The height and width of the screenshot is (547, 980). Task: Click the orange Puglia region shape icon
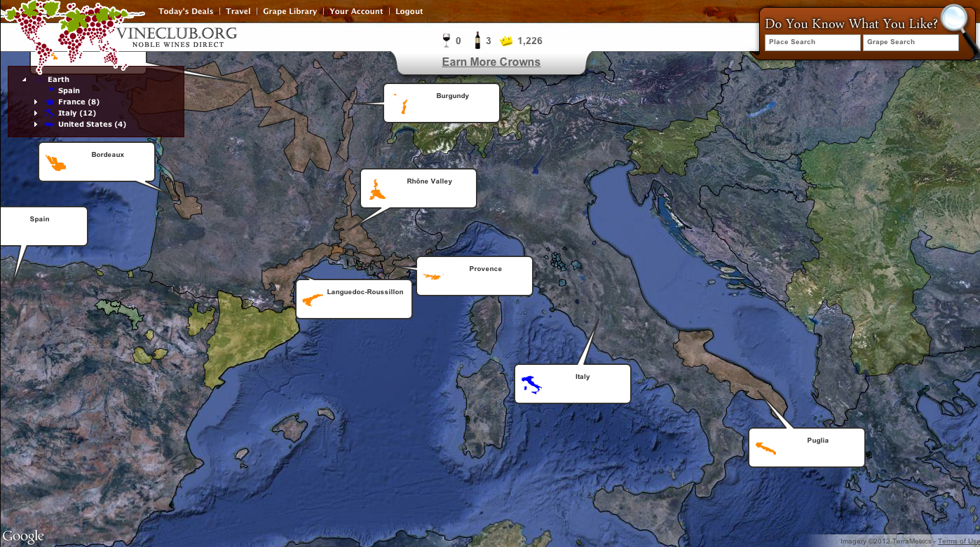765,448
